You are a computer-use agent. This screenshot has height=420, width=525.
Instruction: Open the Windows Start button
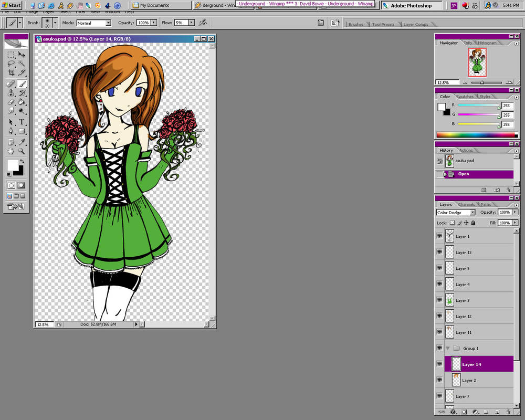point(12,5)
